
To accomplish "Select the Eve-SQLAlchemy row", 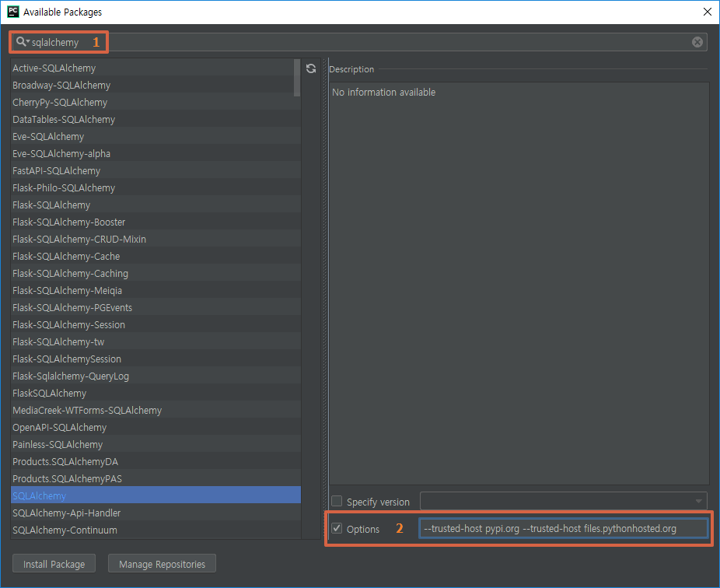I will [156, 136].
